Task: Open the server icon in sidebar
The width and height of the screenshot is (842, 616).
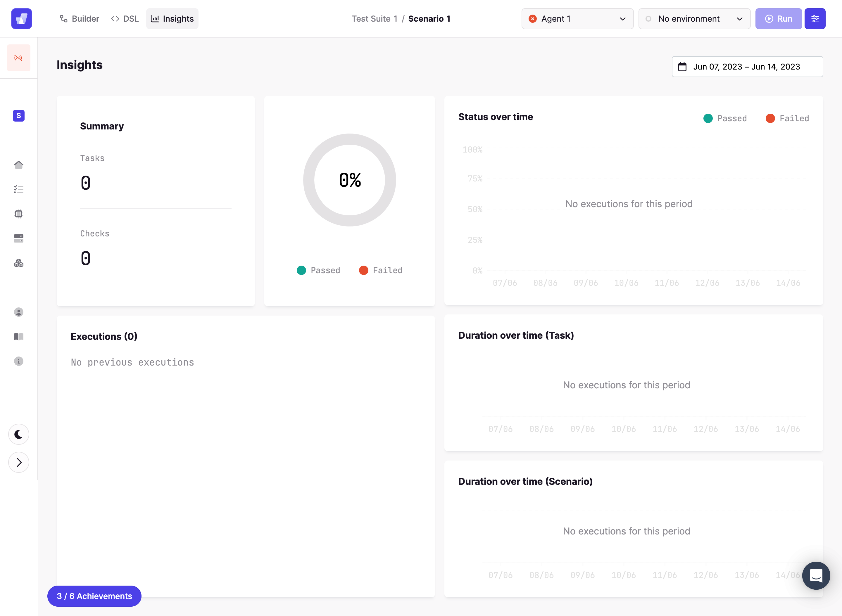Action: (x=19, y=239)
